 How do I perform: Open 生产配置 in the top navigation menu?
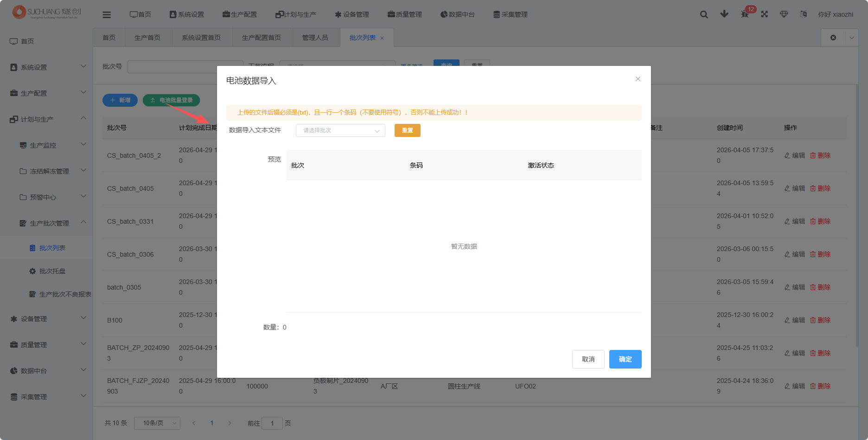[240, 14]
